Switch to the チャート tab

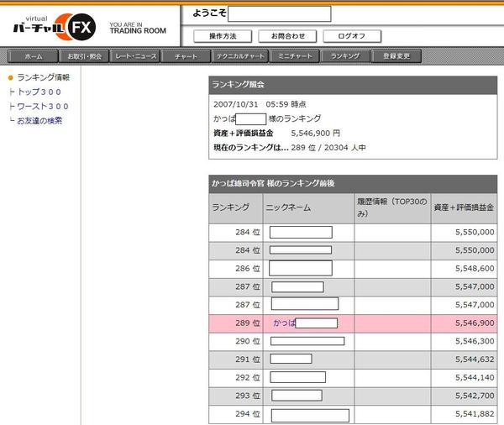pos(186,56)
